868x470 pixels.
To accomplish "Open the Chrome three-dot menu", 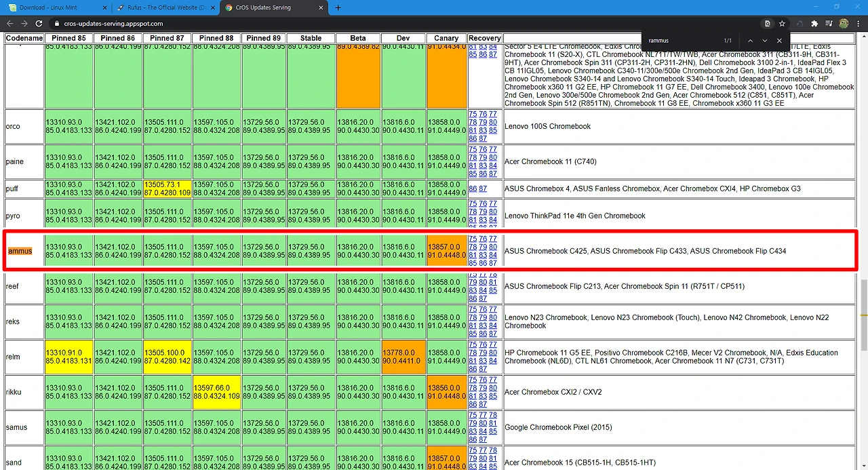I will point(859,23).
